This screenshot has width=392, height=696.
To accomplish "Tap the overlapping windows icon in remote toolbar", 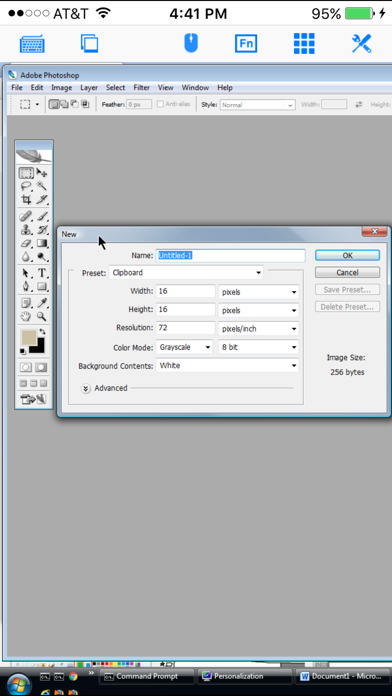I will click(89, 44).
